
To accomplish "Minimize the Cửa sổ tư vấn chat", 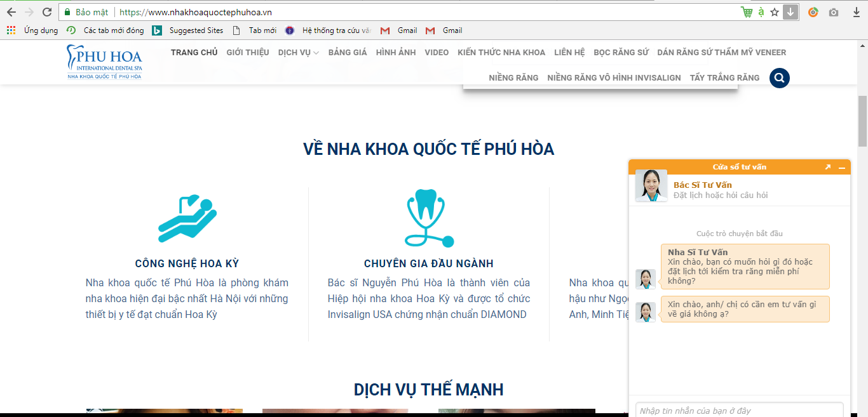I will [x=842, y=168].
